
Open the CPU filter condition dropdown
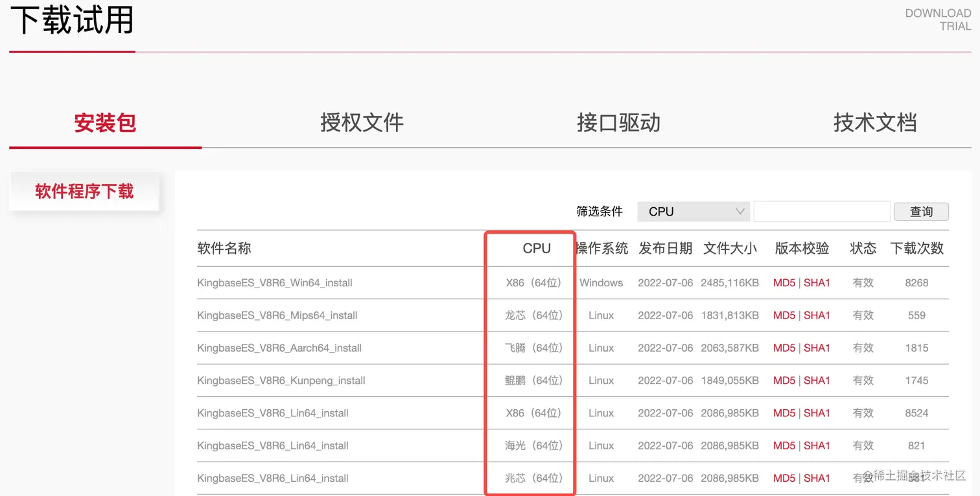click(694, 212)
